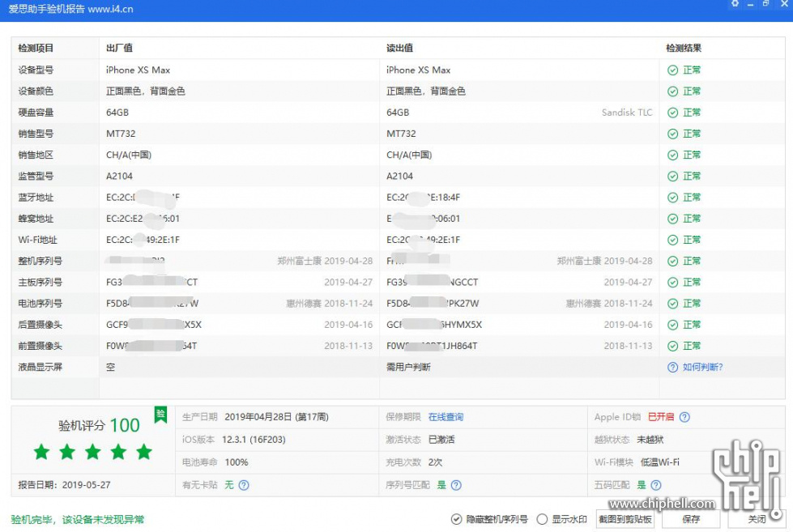Image resolution: width=793 pixels, height=532 pixels.
Task: Click the help icon next to 序列号匹配
Action: coord(456,486)
